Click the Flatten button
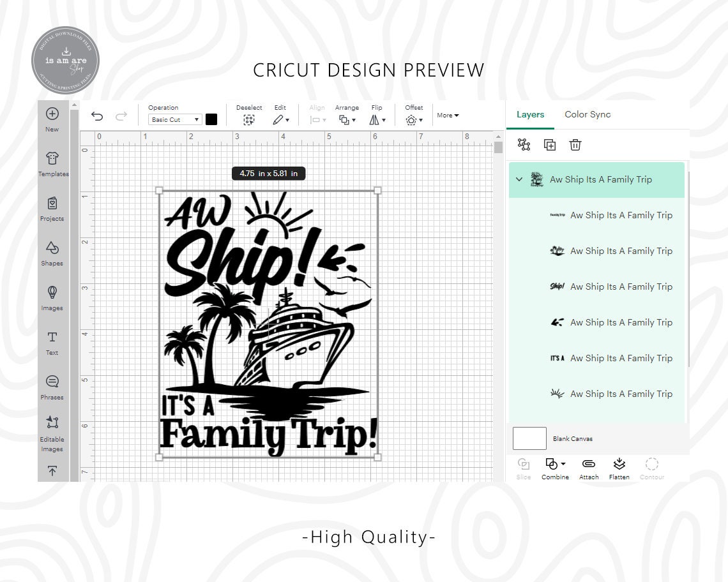Viewport: 728px width, 582px height. tap(619, 469)
